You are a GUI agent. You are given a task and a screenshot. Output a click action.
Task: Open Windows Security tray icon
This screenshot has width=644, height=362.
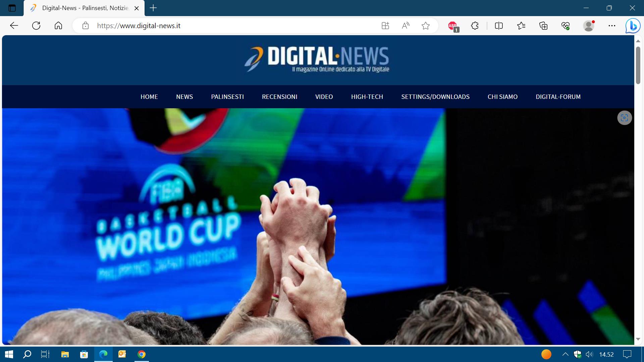(577, 354)
